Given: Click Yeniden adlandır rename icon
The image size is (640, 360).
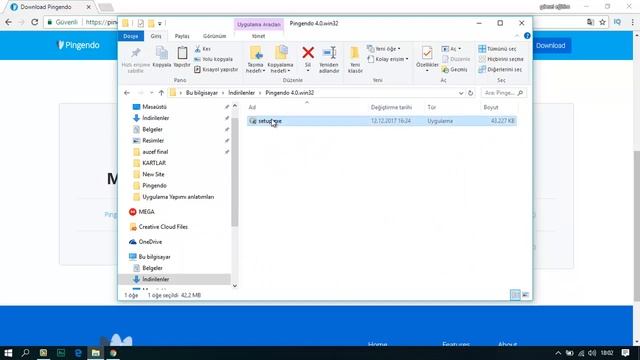Looking at the screenshot, I should (329, 60).
